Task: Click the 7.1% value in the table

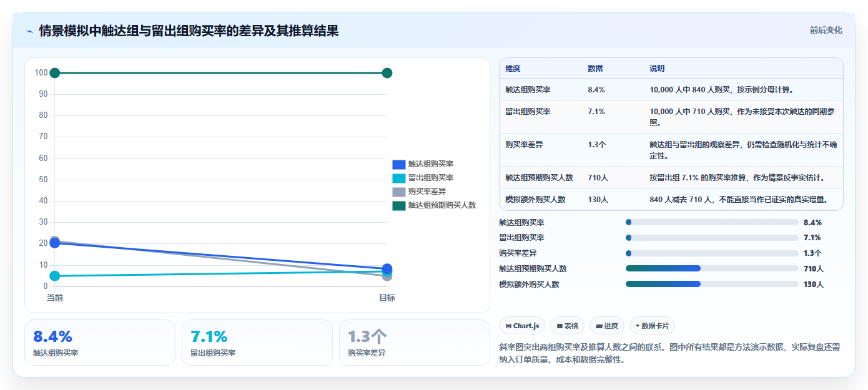Action: pyautogui.click(x=596, y=111)
